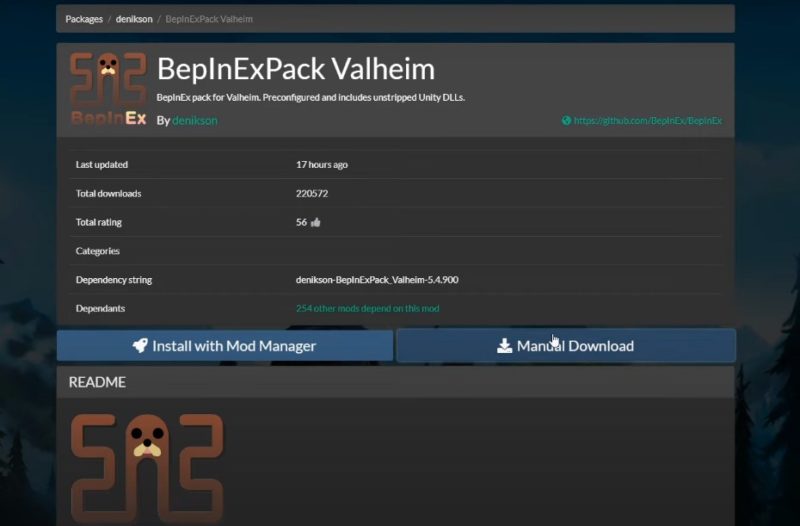The width and height of the screenshot is (800, 526).
Task: Select the BepInExPack Valheim page title
Action: (296, 68)
